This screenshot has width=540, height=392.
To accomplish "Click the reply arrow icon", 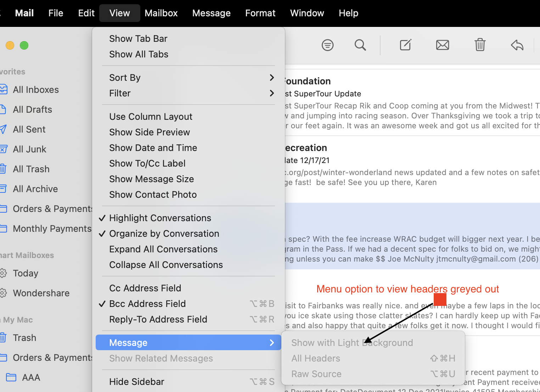I will (517, 45).
